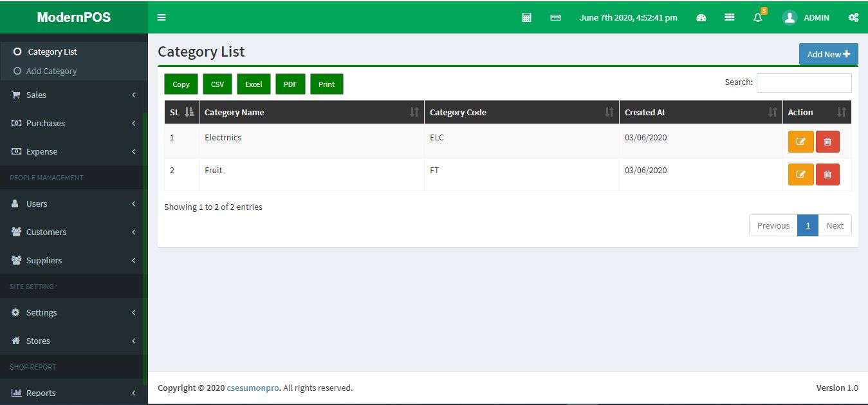This screenshot has width=868, height=405.
Task: Click the keyboard icon in top bar
Action: [x=555, y=17]
